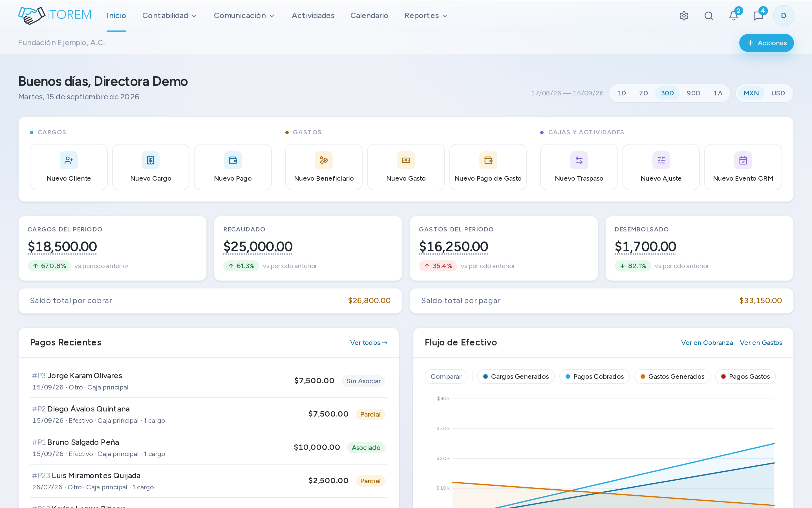Click the Nuevo Beneficiario hand-heart icon
This screenshot has height=508, width=812.
[x=324, y=160]
